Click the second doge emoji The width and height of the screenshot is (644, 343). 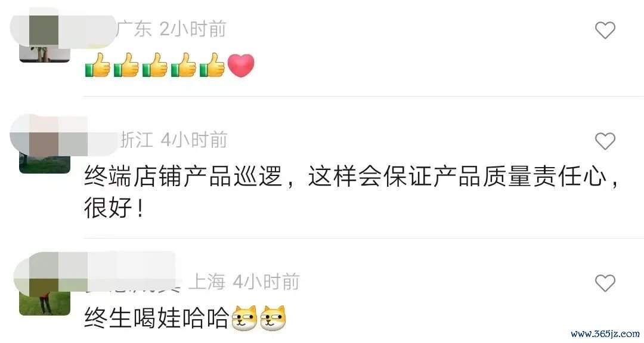click(273, 318)
